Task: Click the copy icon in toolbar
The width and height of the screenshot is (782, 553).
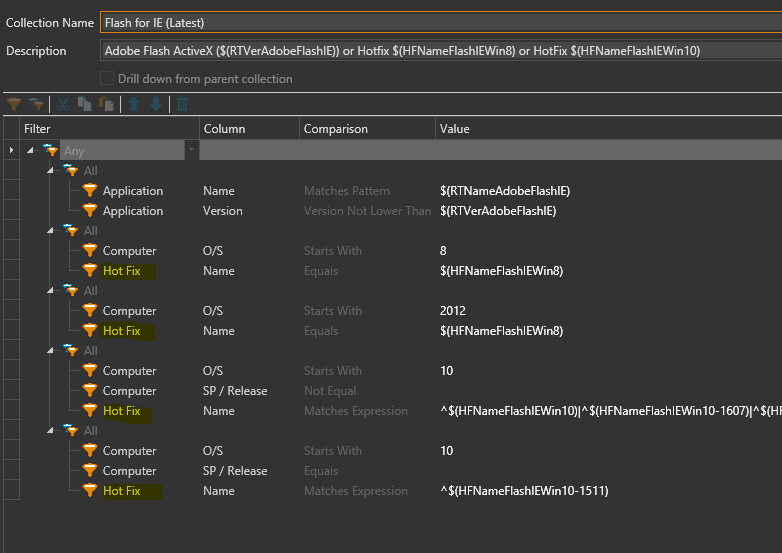Action: (x=84, y=104)
